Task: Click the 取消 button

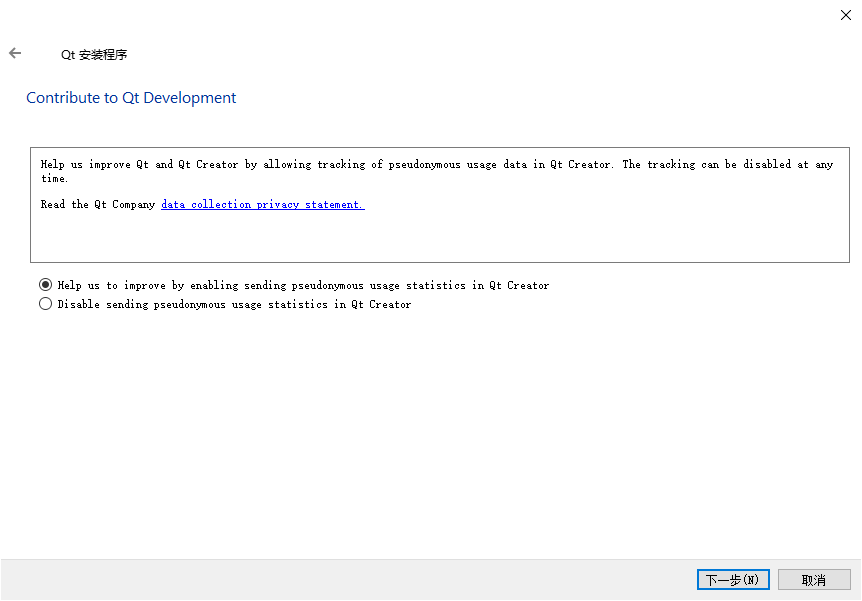Action: click(x=814, y=580)
